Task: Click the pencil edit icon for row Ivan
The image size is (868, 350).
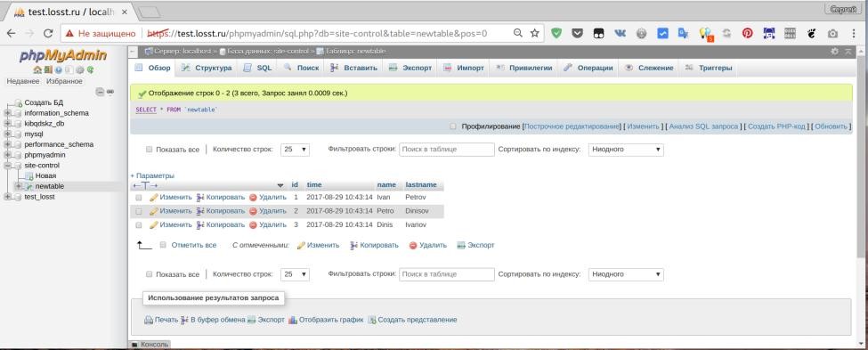Action: tap(154, 197)
